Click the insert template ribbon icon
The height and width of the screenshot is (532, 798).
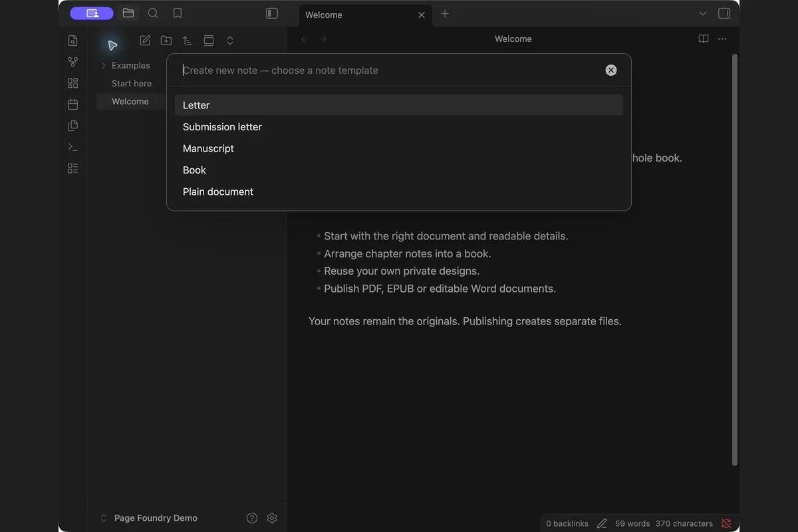(x=73, y=126)
